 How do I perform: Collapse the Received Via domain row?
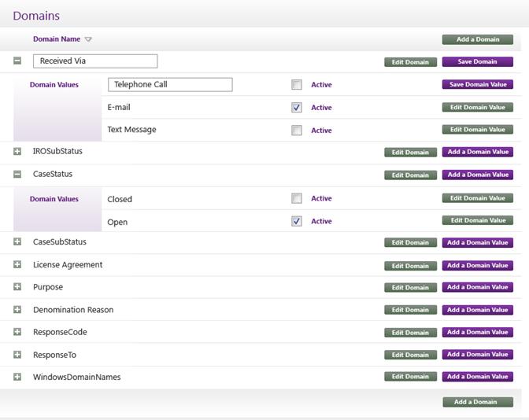pos(17,61)
